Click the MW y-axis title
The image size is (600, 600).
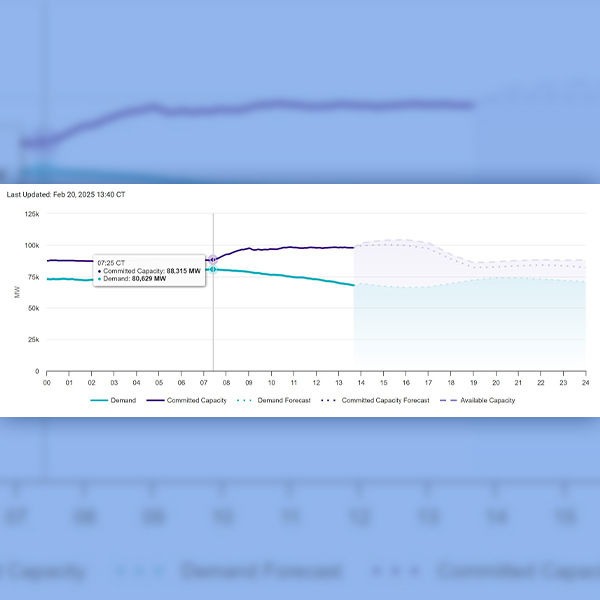click(16, 292)
